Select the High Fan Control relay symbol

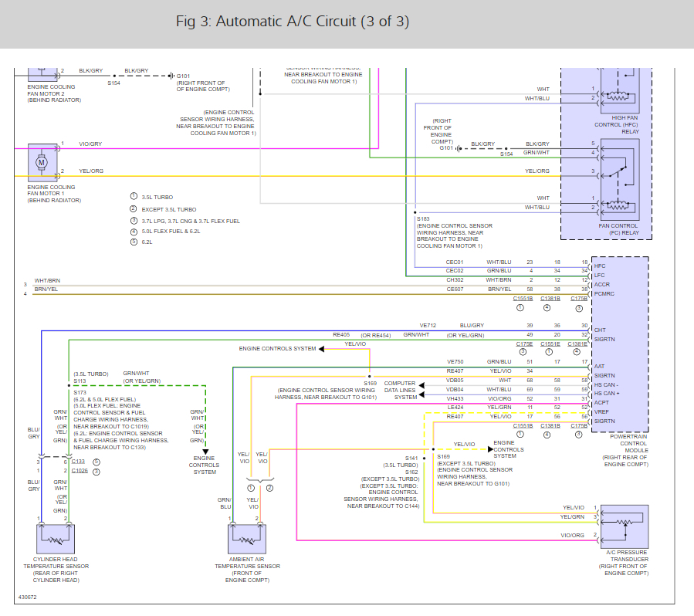tap(620, 91)
